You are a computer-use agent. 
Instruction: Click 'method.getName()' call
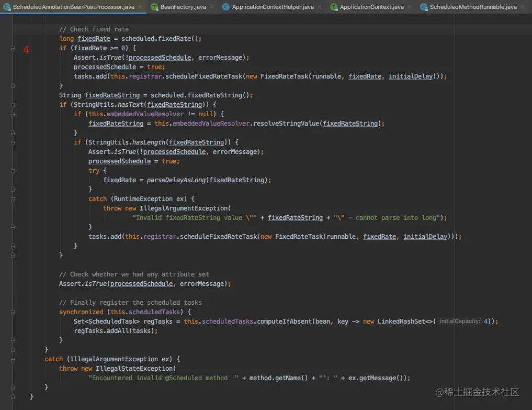click(278, 378)
